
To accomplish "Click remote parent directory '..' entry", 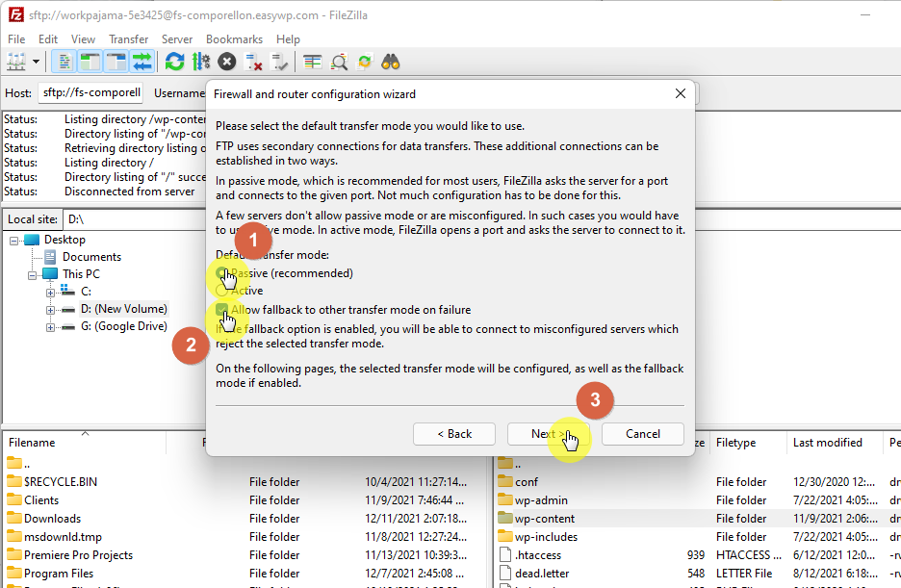I will pos(517,464).
